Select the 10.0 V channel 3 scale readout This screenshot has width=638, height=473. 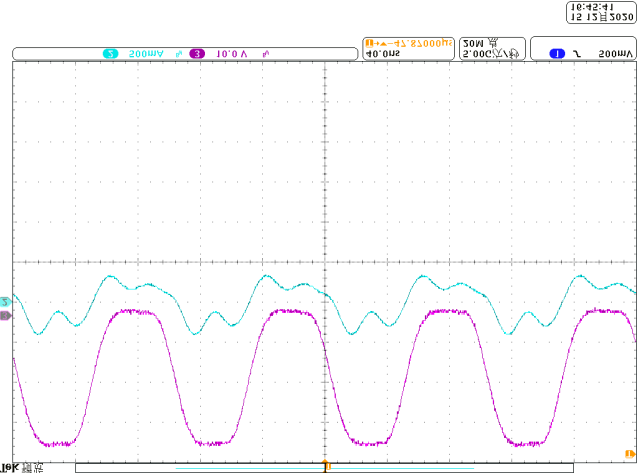coord(233,53)
